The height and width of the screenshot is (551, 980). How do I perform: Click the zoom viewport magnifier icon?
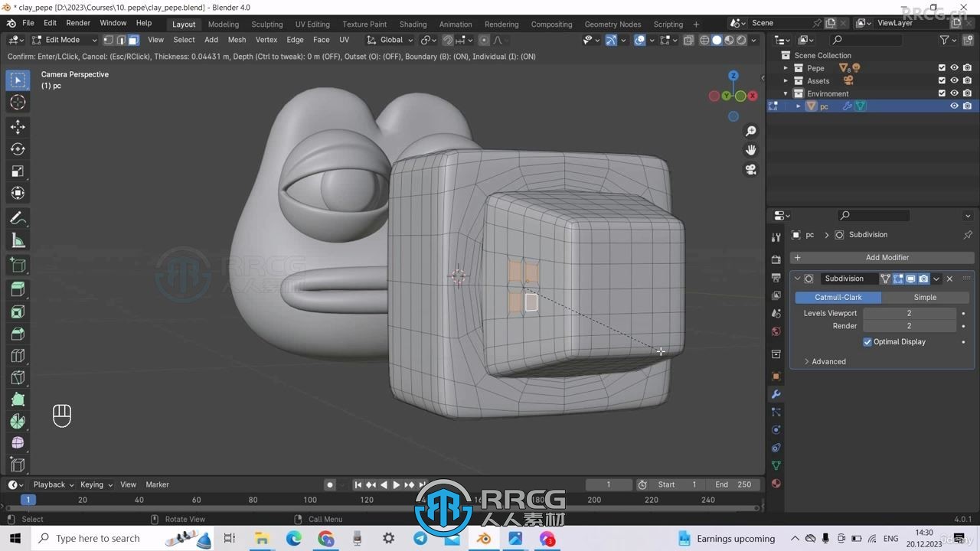[x=751, y=132]
